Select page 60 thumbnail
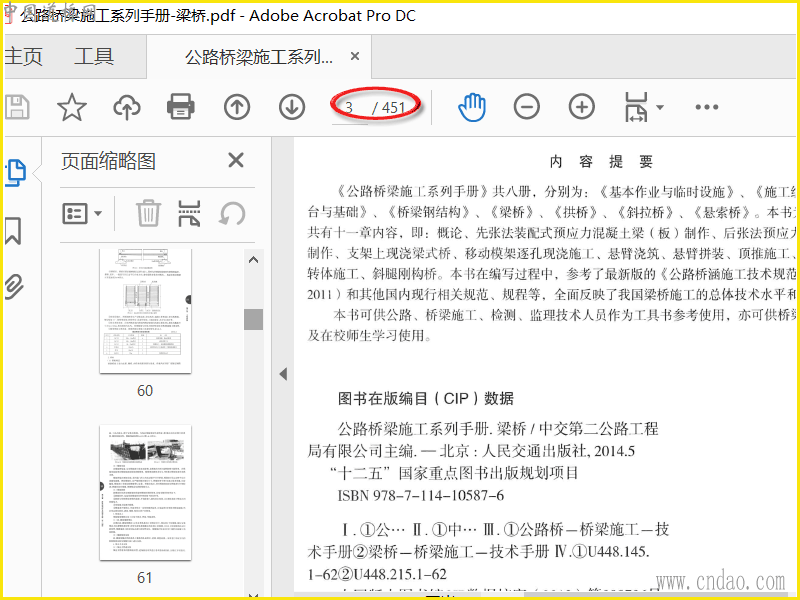Screen dimensions: 800x600 pyautogui.click(x=145, y=311)
